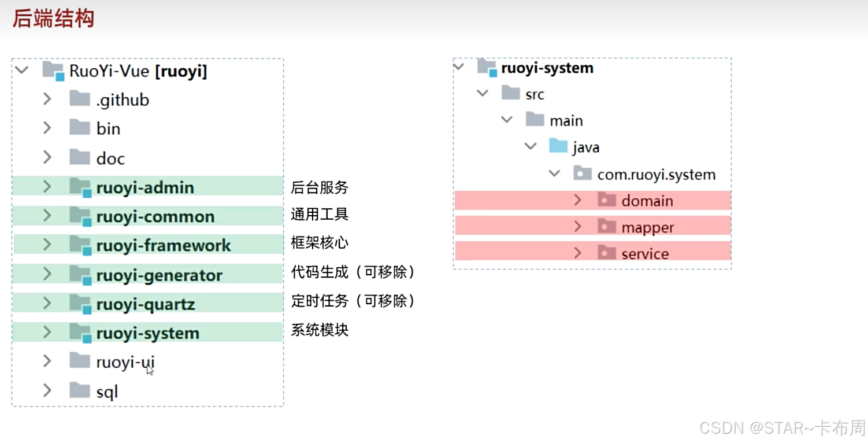Click the '后端结构' slide heading
This screenshot has height=443, width=868.
coord(53,19)
